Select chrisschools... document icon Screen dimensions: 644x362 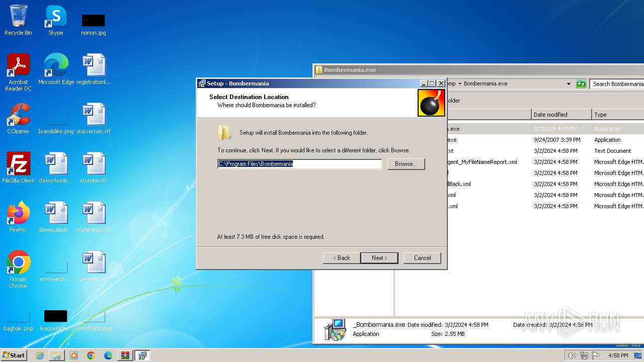tap(56, 168)
